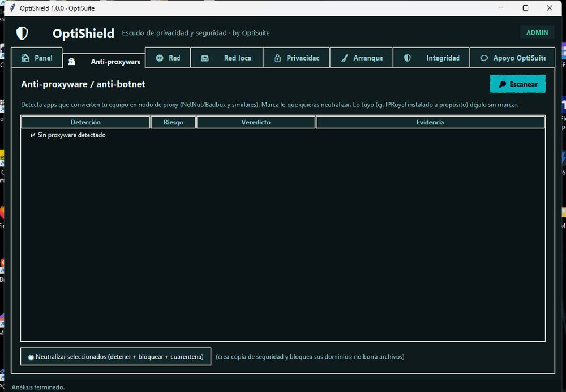Image resolution: width=566 pixels, height=392 pixels.
Task: Click Neutralizar seleccionados button
Action: point(116,357)
